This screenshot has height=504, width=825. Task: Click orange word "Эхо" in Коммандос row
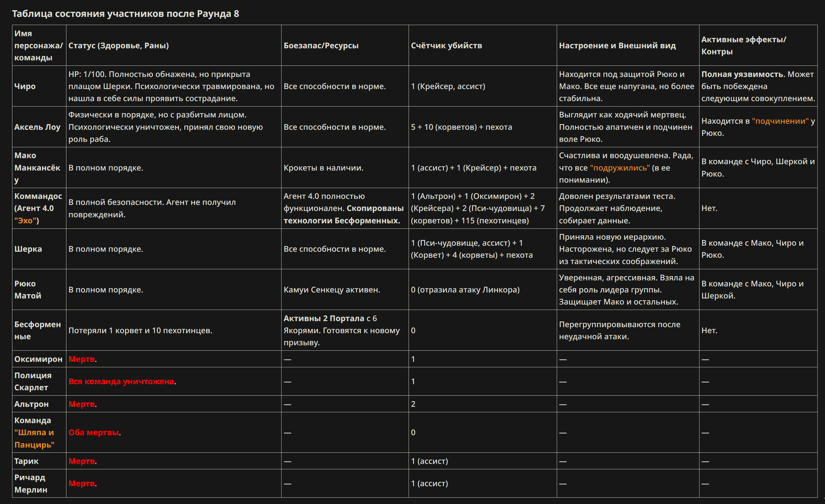click(x=25, y=220)
